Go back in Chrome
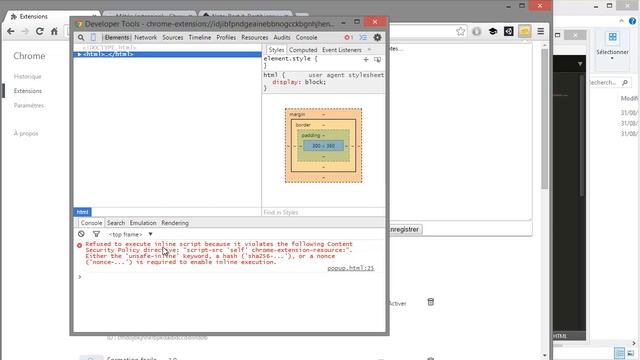This screenshot has height=360, width=640. [x=11, y=31]
